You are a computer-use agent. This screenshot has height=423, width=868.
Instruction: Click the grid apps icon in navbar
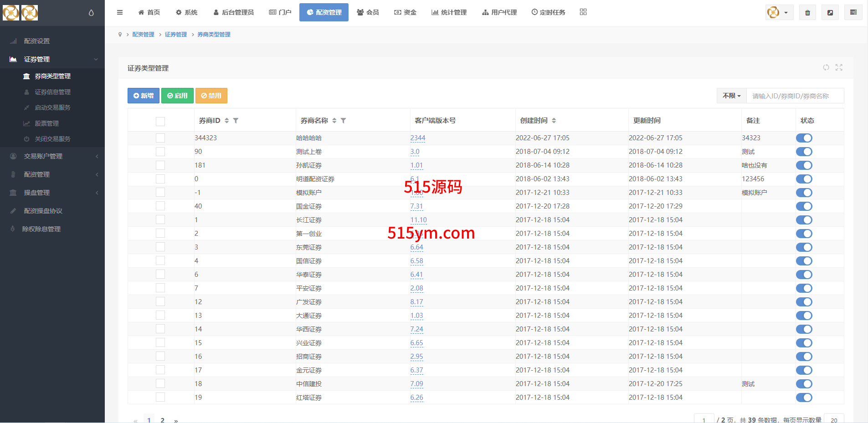(x=583, y=12)
